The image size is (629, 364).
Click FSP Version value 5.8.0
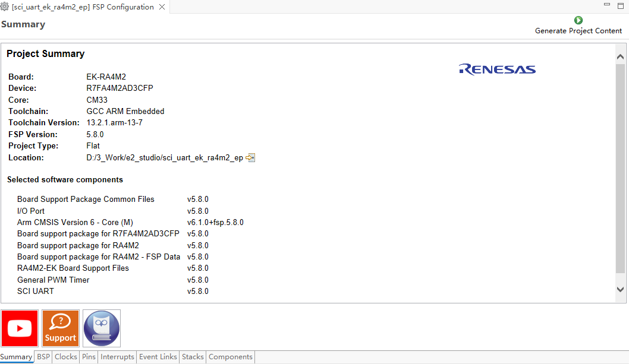[x=95, y=134]
